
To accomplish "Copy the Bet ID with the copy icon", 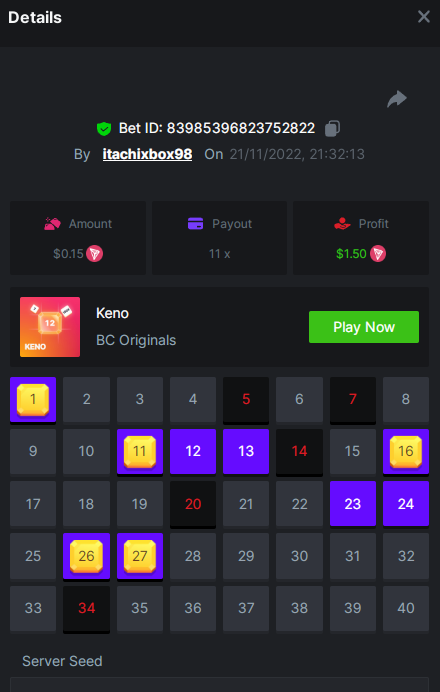I will pyautogui.click(x=332, y=128).
